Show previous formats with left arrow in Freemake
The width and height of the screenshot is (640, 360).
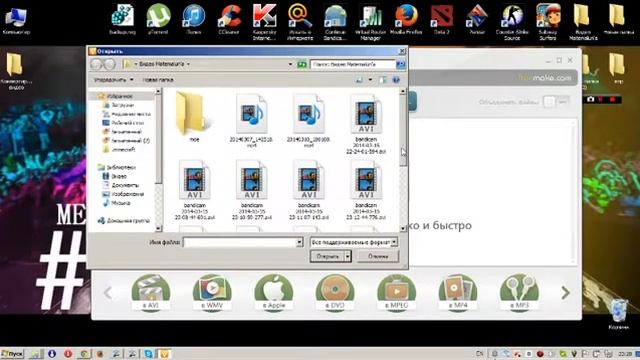[x=108, y=293]
